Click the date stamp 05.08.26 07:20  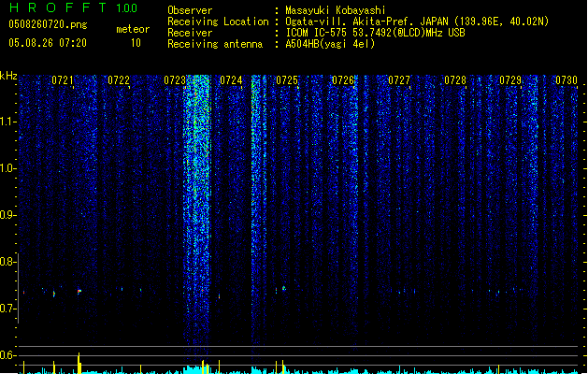tap(48, 43)
